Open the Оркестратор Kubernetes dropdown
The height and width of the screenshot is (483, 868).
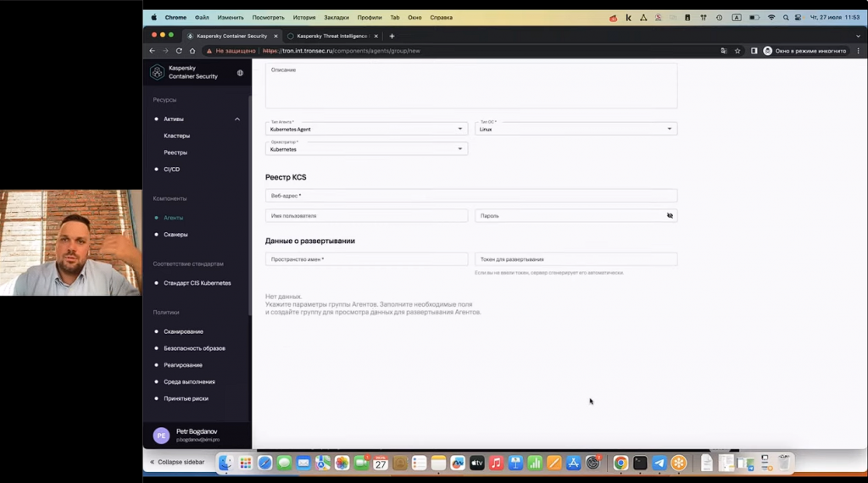(366, 149)
